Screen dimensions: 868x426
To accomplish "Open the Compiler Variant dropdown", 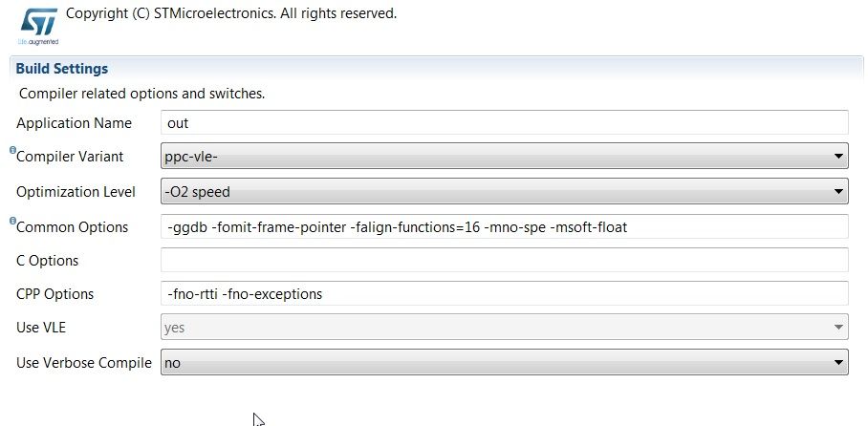I will (505, 156).
